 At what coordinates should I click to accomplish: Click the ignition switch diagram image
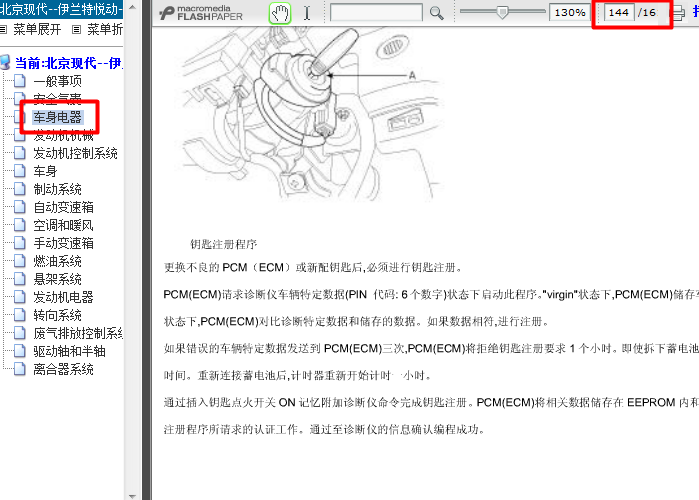pyautogui.click(x=312, y=114)
